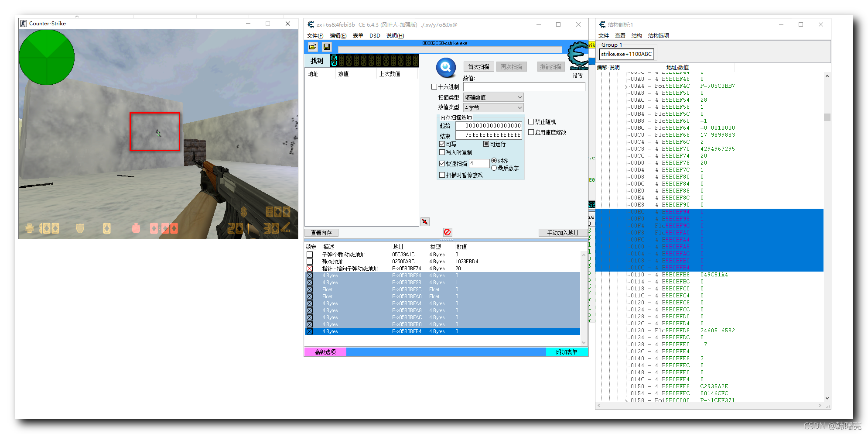Focus the 数值 value input field
The image size is (868, 434).
click(x=524, y=87)
